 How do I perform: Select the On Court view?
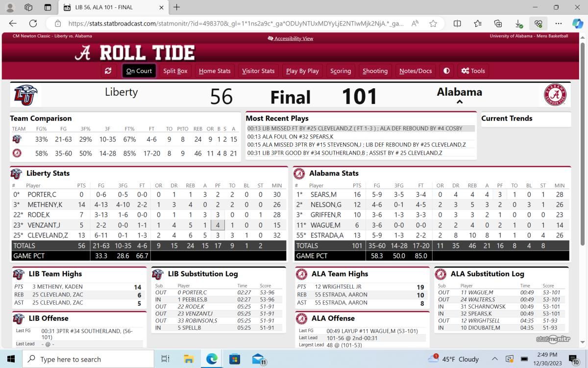139,71
